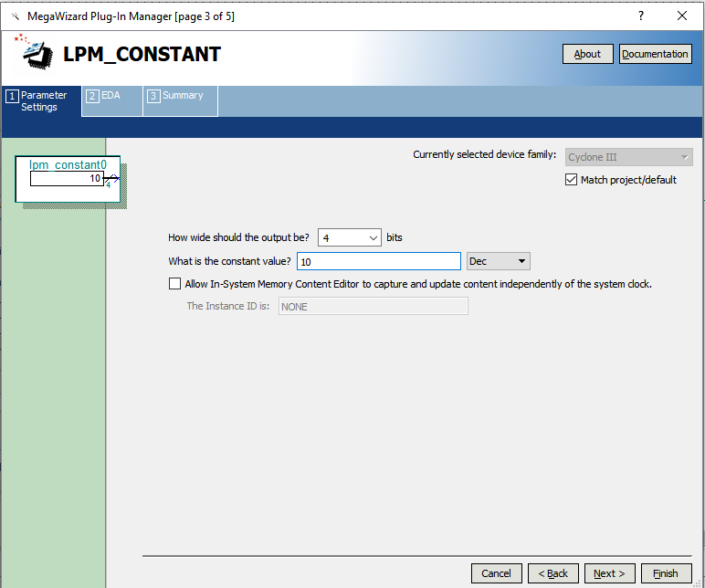Click the constant value input field
This screenshot has height=588, width=705.
pos(379,261)
